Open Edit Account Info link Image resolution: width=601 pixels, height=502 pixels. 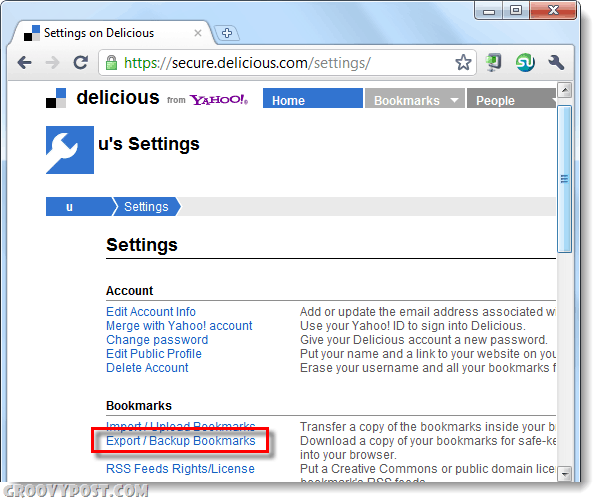pyautogui.click(x=151, y=312)
